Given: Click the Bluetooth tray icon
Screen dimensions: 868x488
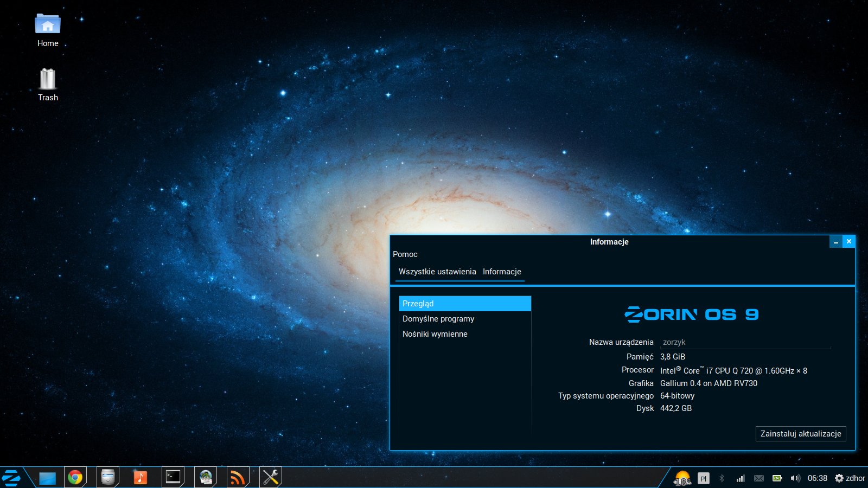Looking at the screenshot, I should click(x=722, y=478).
